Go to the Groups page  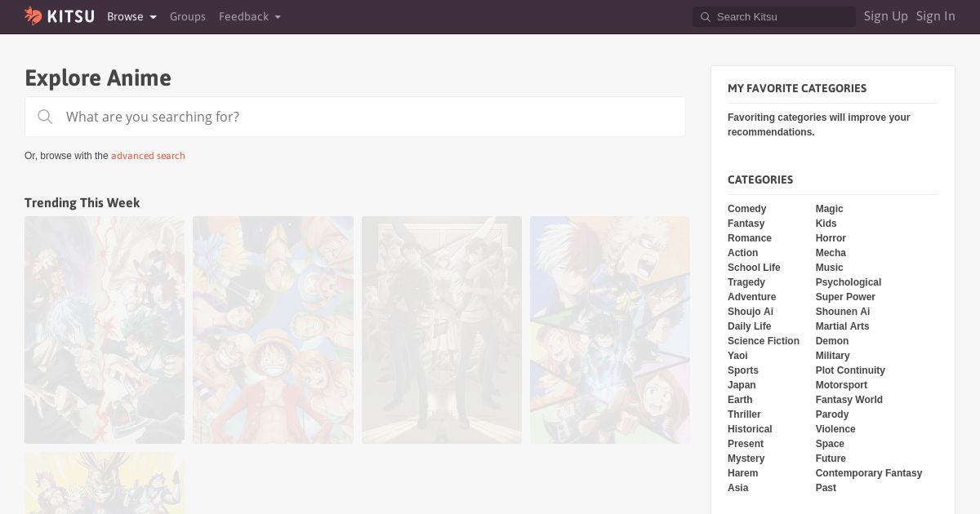[x=188, y=16]
